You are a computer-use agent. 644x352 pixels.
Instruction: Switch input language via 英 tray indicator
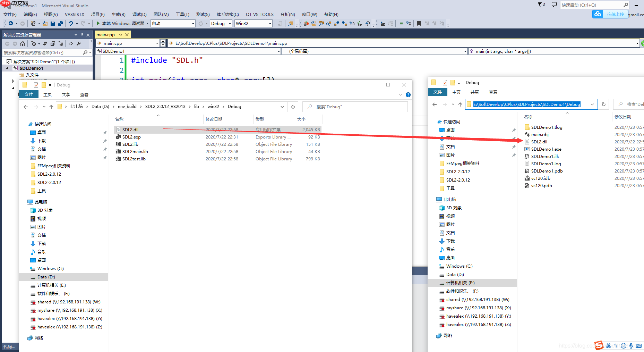click(x=609, y=346)
